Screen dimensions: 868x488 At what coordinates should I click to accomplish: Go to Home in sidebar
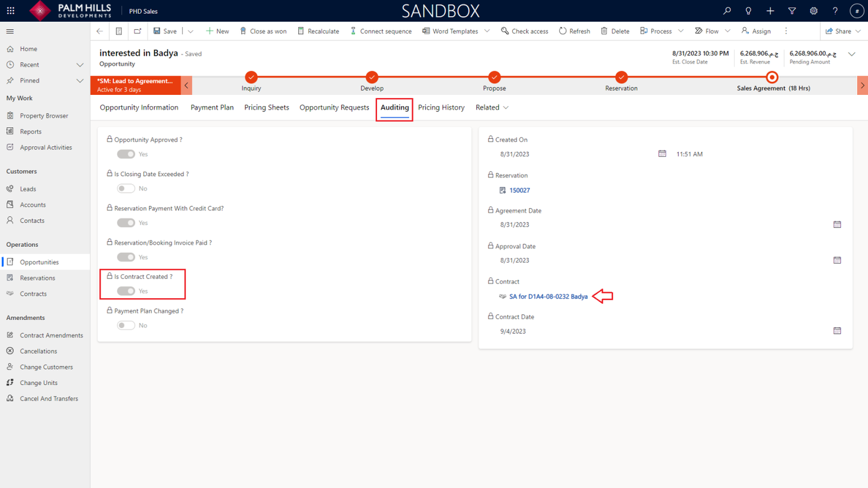(29, 49)
